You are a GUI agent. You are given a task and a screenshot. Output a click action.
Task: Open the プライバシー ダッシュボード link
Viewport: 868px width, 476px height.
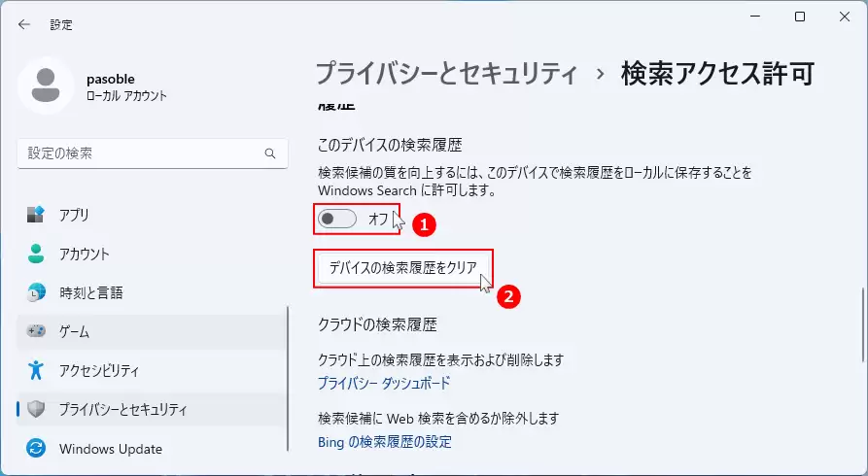click(x=384, y=383)
